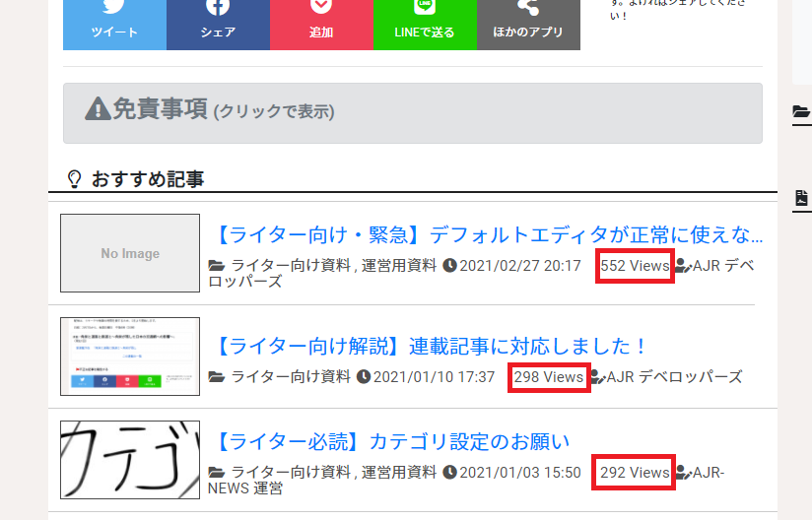
Task: Open the 連載記事に対応しました article link
Action: pyautogui.click(x=431, y=346)
